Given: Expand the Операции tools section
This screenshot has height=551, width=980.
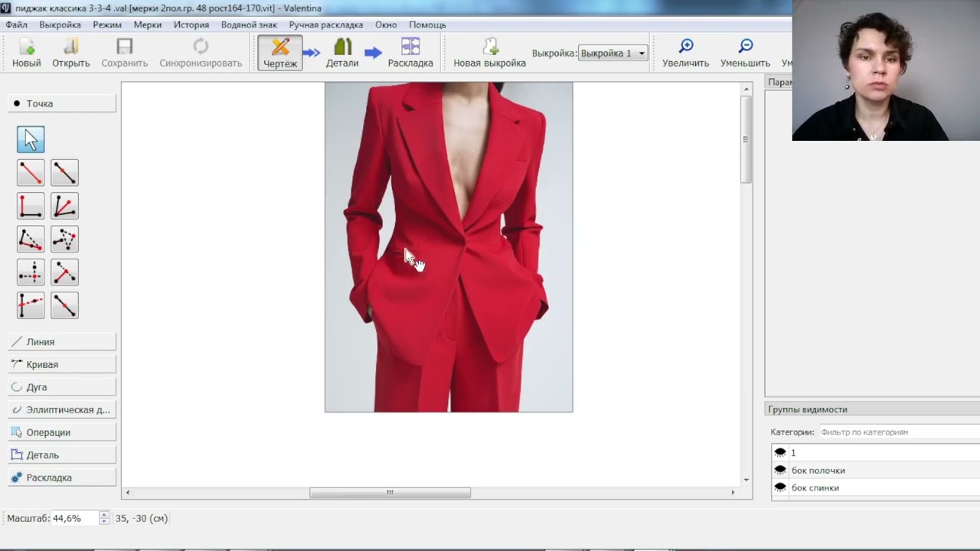Looking at the screenshot, I should pos(62,432).
